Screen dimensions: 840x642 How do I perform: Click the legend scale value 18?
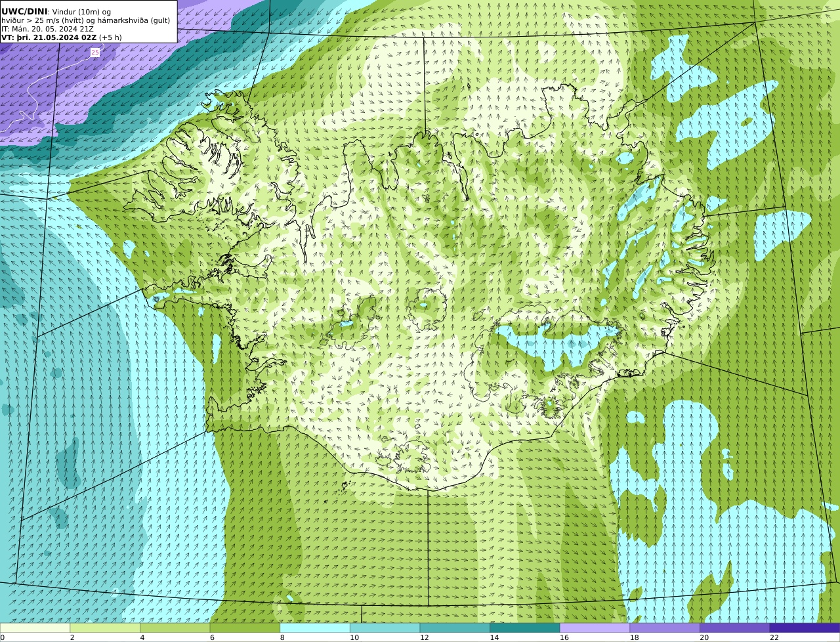[634, 637]
